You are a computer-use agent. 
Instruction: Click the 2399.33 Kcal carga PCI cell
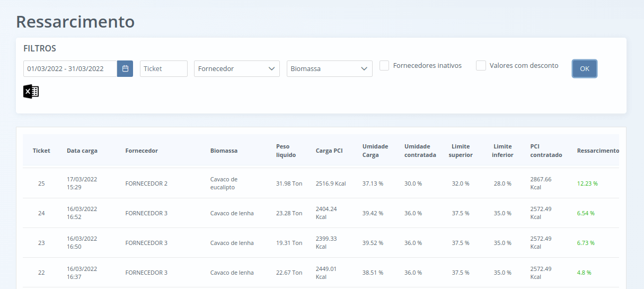326,243
